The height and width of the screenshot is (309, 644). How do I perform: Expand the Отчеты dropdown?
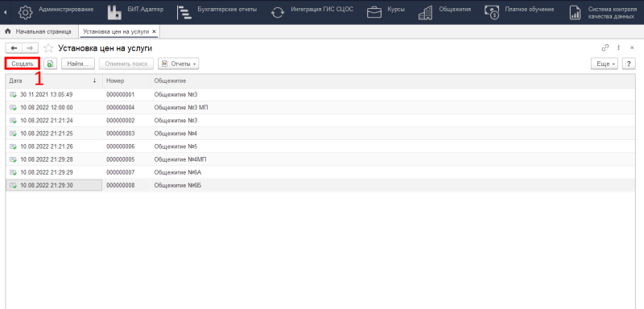pos(179,64)
